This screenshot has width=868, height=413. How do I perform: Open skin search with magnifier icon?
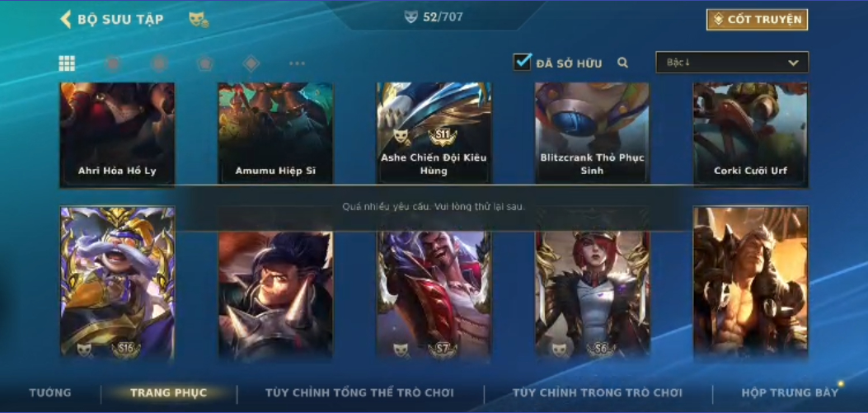(623, 63)
